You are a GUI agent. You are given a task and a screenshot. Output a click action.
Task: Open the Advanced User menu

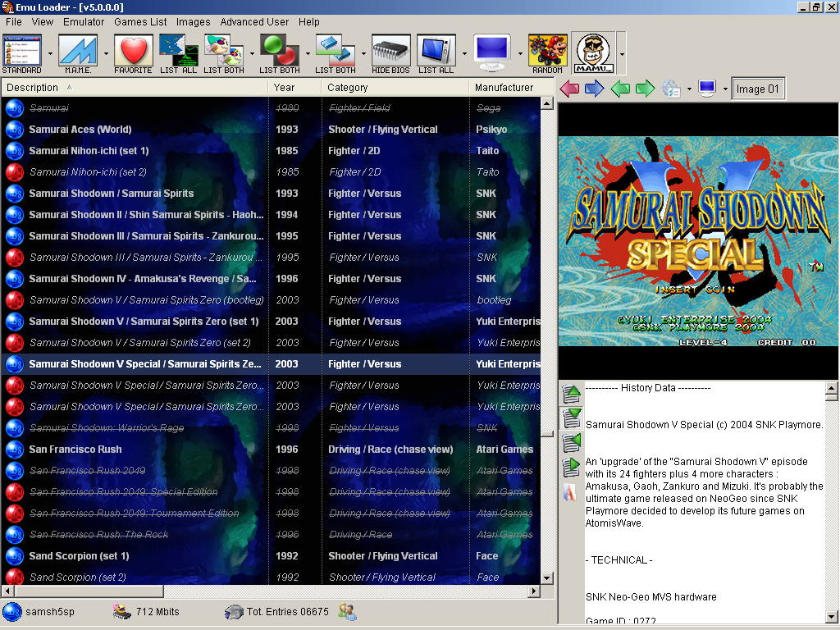point(254,22)
